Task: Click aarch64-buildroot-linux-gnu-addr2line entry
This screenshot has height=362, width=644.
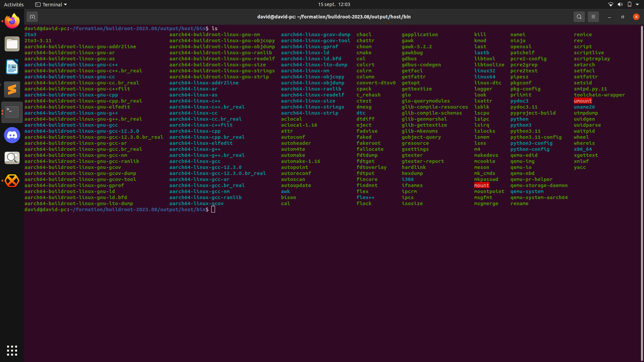Action: point(80,47)
